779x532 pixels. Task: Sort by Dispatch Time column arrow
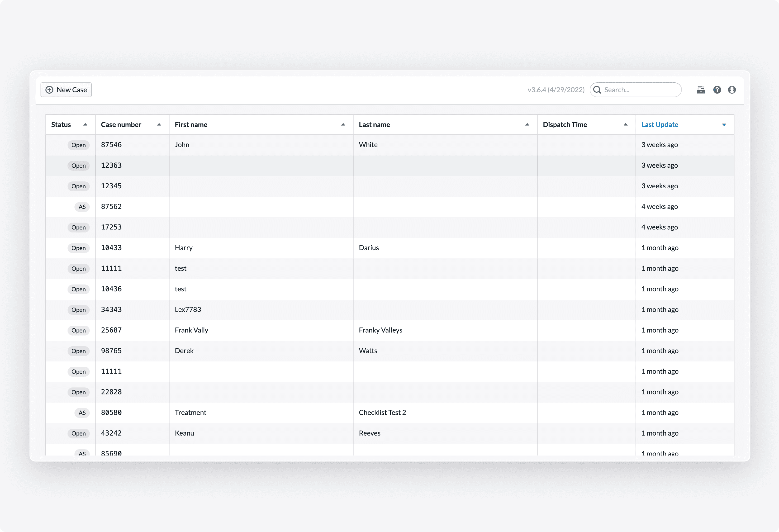626,125
